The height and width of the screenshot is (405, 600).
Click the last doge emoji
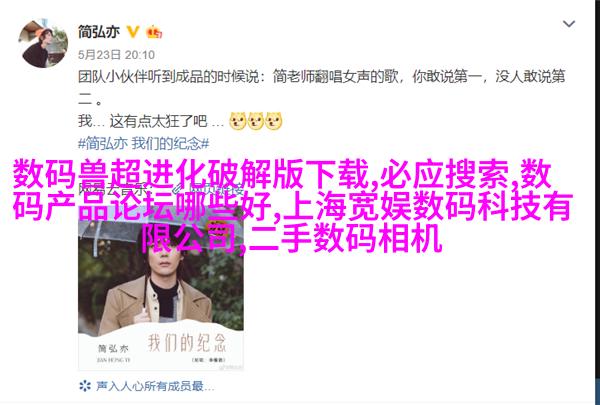[x=274, y=121]
